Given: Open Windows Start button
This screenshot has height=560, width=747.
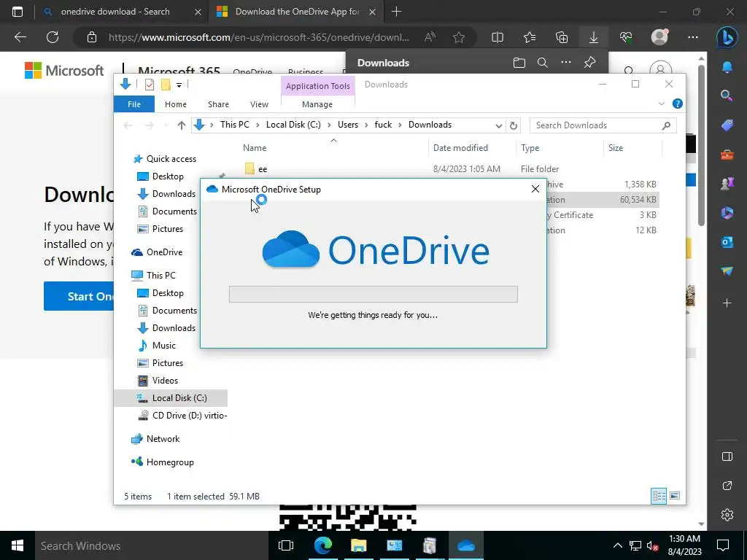Looking at the screenshot, I should pos(18,545).
